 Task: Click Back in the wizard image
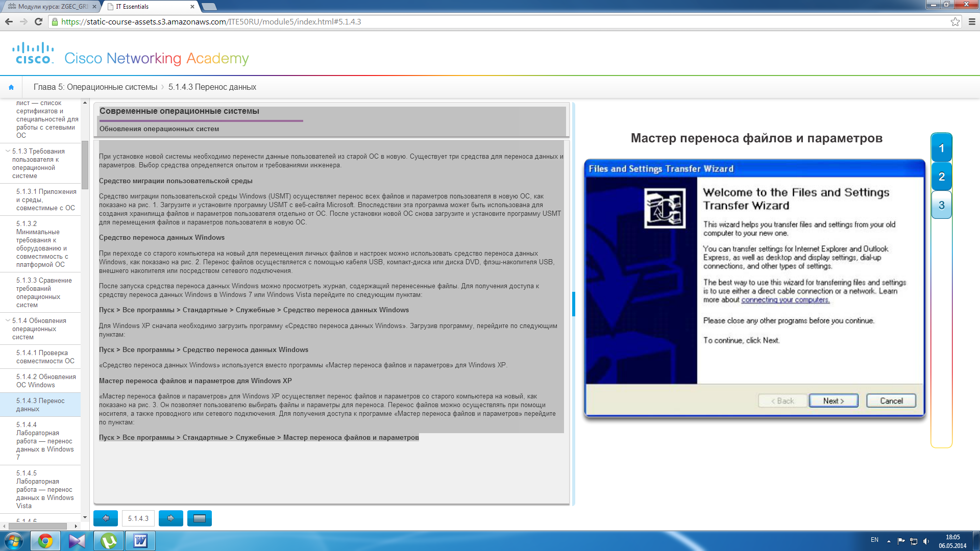coord(782,401)
